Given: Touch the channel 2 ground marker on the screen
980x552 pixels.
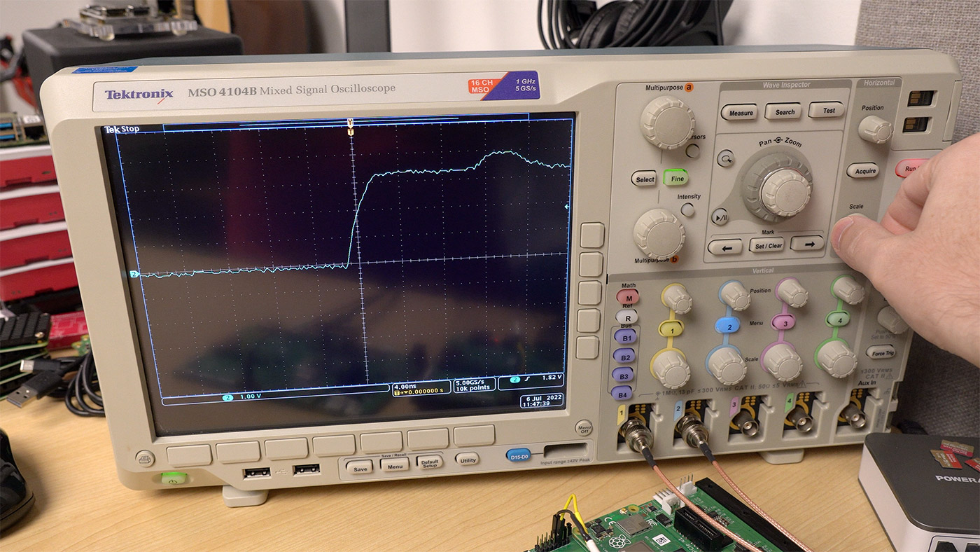Looking at the screenshot, I should click(134, 274).
